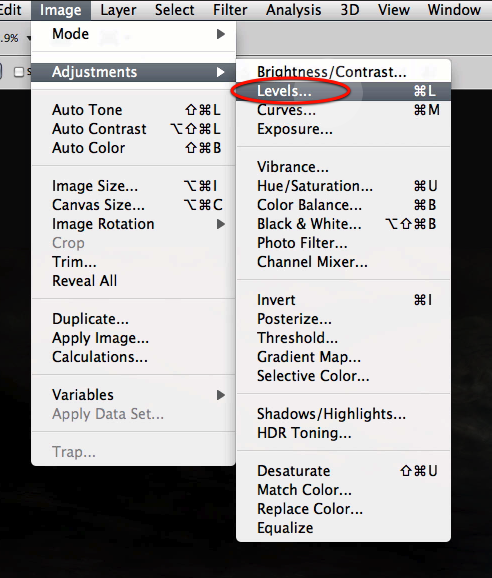Expand the Adjustments submenu

pos(133,72)
